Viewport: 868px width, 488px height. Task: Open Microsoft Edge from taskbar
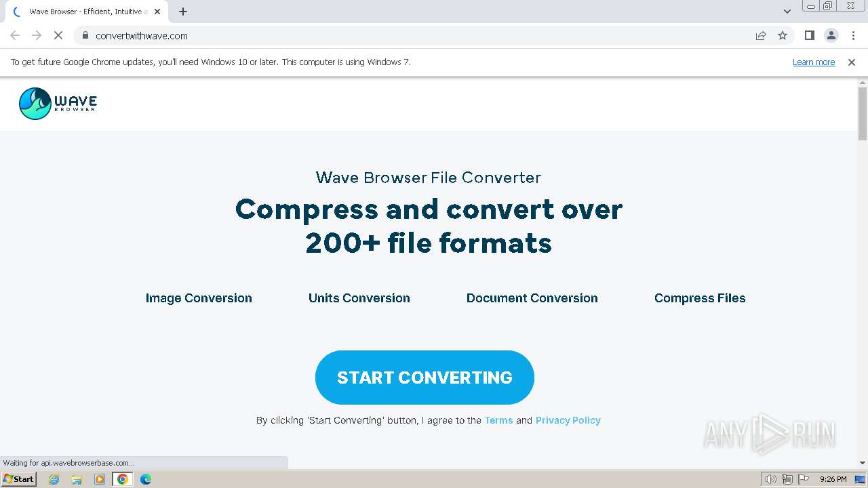[146, 479]
